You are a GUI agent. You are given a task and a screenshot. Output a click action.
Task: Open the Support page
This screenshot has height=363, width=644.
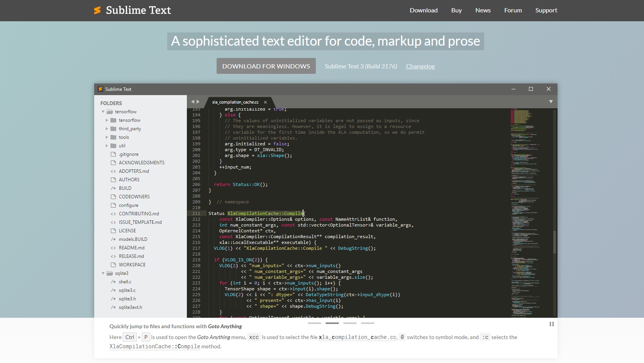click(546, 10)
